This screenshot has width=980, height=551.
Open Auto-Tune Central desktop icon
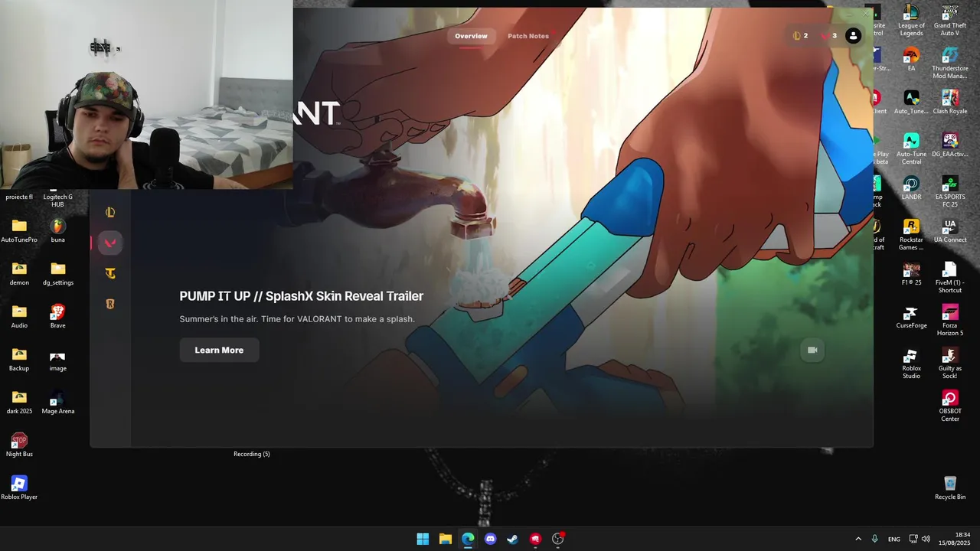coord(911,149)
